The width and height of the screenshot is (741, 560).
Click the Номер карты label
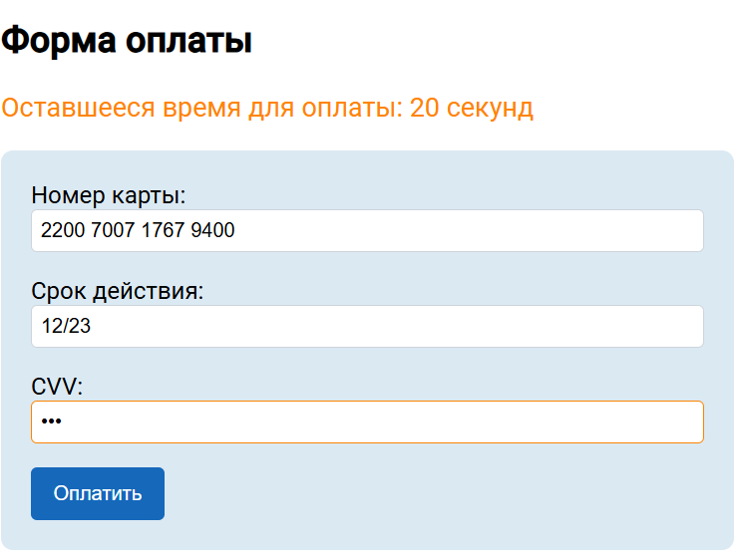(x=109, y=195)
